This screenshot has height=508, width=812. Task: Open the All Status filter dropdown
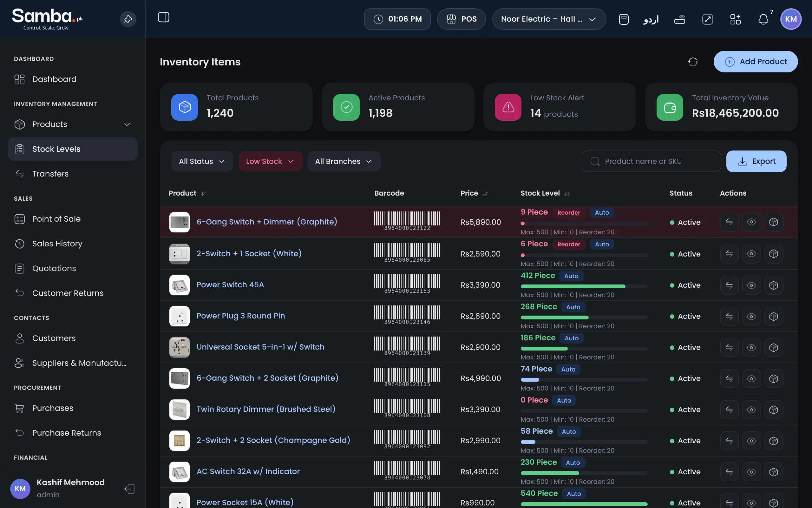click(x=202, y=161)
